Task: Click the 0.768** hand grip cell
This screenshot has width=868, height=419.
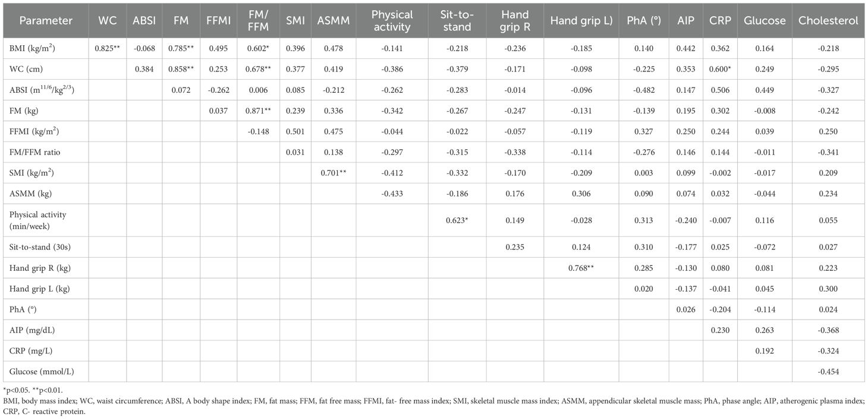Action: pyautogui.click(x=582, y=268)
